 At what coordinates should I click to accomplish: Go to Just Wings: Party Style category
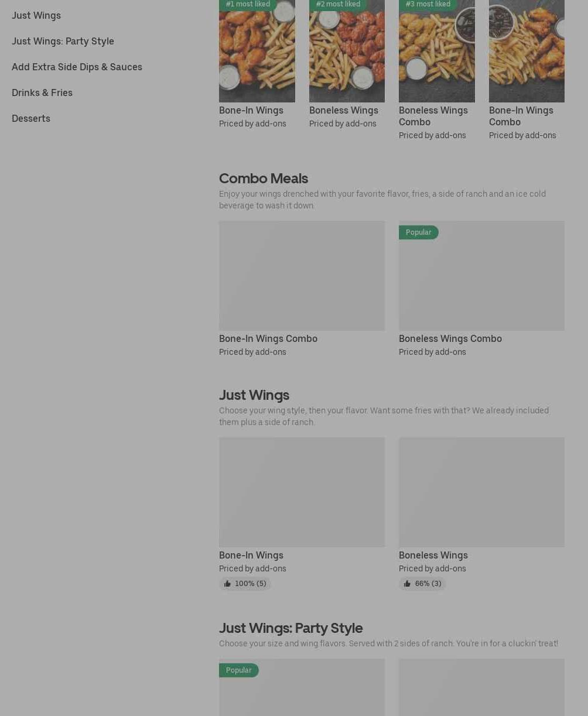63,41
